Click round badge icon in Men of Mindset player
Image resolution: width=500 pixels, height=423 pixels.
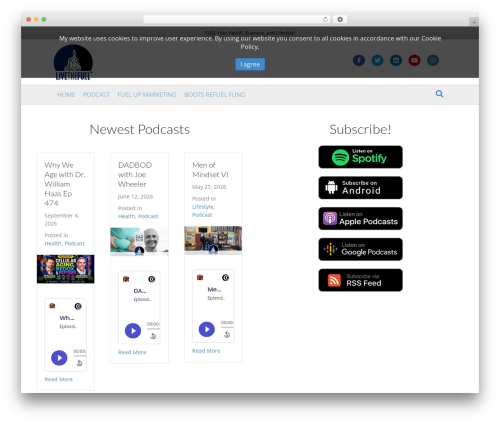click(x=226, y=278)
